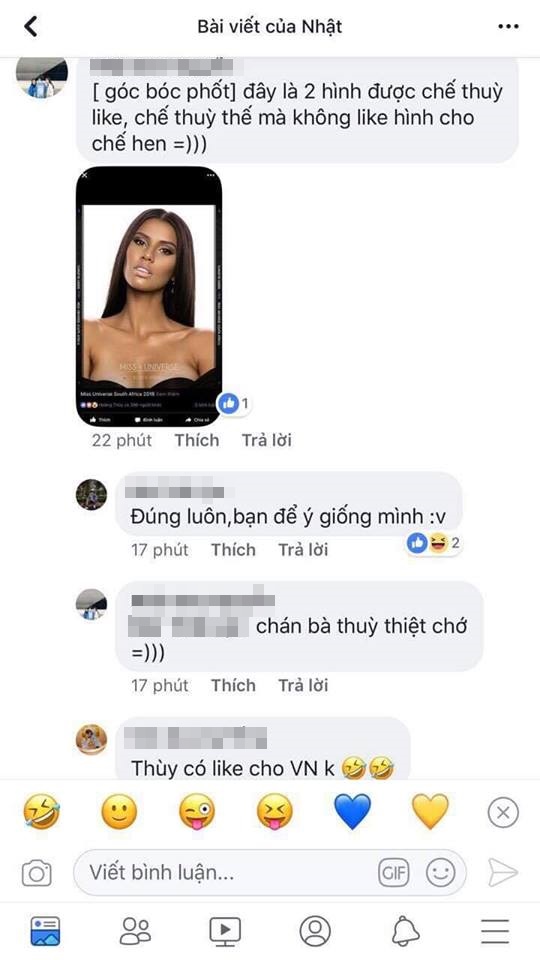Open the three-dots more options menu
This screenshot has width=540, height=960.
(x=508, y=27)
